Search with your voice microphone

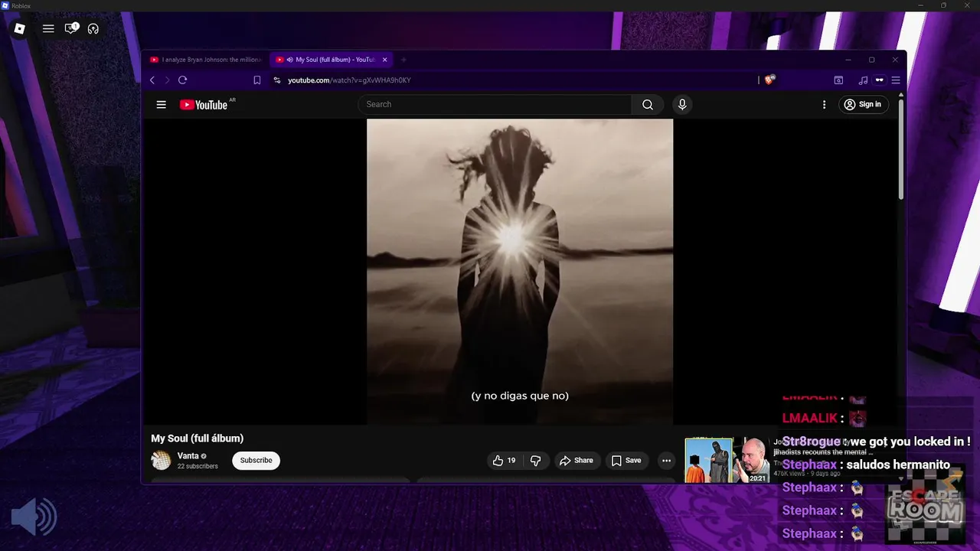[682, 105]
